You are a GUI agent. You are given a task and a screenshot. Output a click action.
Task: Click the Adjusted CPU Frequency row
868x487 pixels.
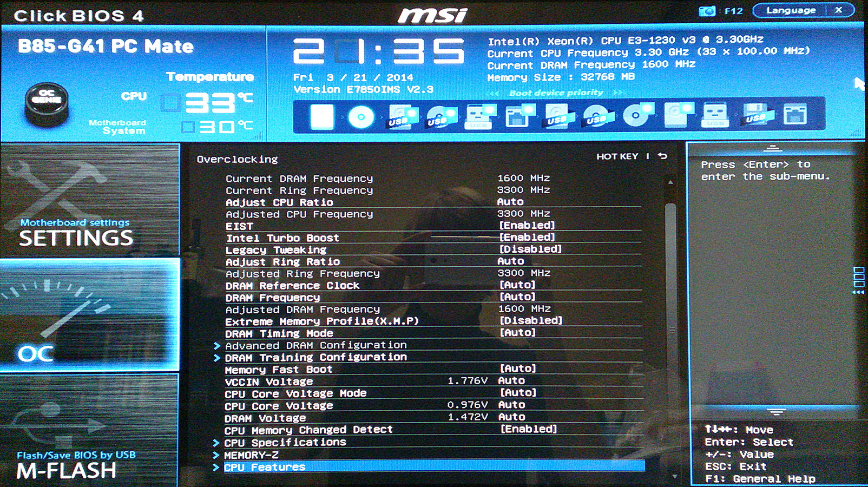click(433, 214)
